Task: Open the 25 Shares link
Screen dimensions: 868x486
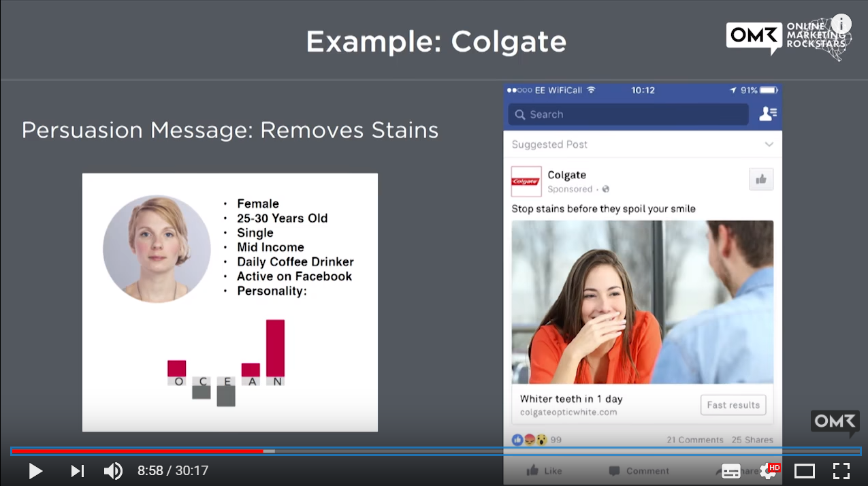Action: (752, 440)
